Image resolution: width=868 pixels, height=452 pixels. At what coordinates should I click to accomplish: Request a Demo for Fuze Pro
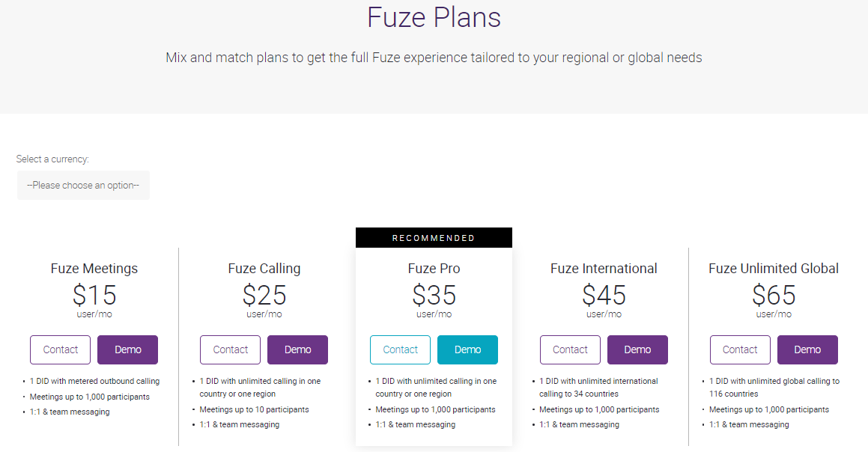tap(468, 349)
